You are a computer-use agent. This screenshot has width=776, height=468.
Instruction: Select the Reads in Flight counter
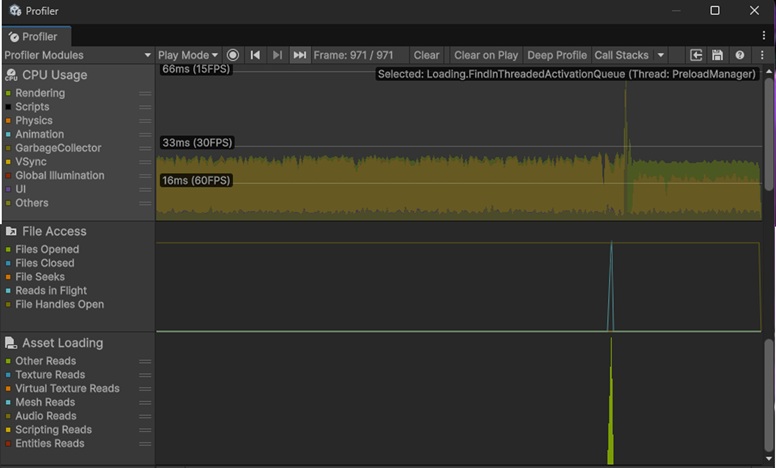coord(51,290)
